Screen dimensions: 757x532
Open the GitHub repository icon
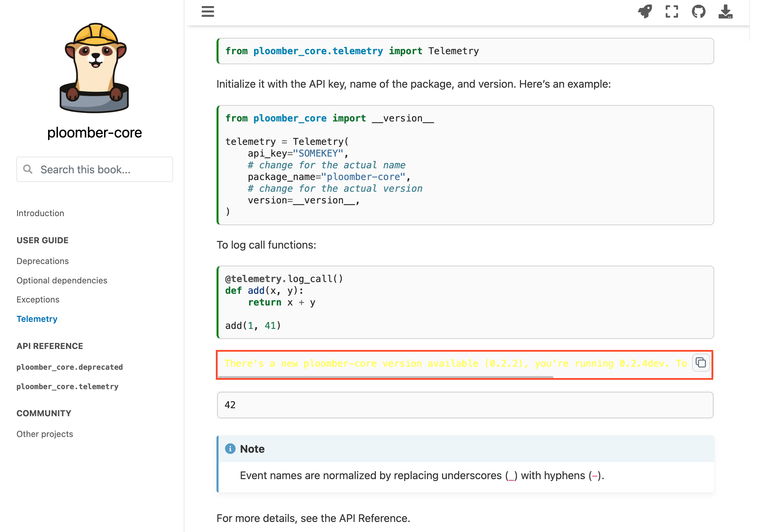[x=698, y=11]
